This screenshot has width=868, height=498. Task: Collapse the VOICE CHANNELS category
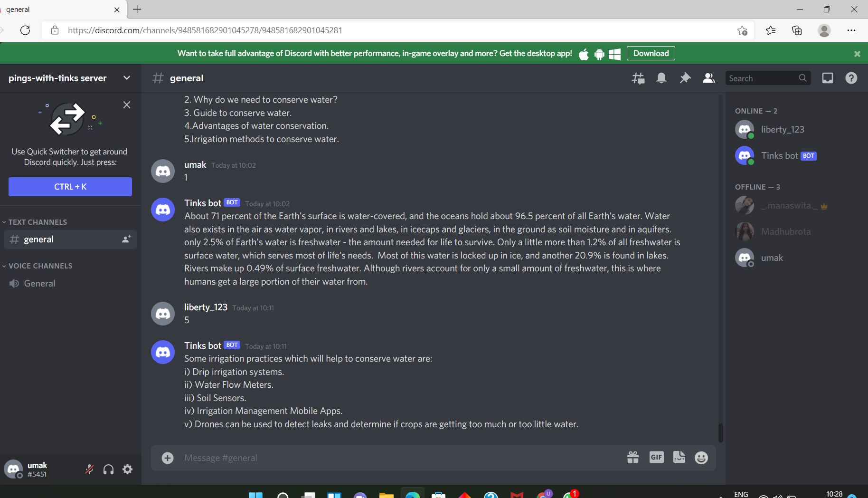[x=38, y=266]
